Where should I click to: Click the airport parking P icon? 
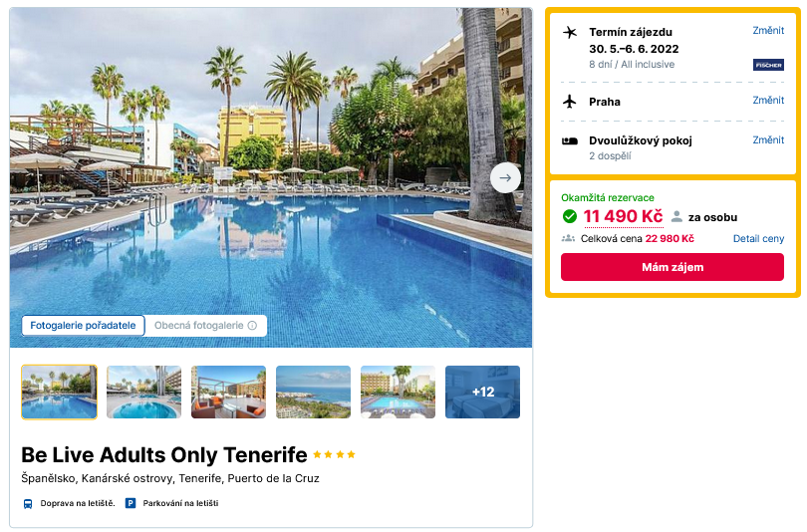(x=131, y=503)
